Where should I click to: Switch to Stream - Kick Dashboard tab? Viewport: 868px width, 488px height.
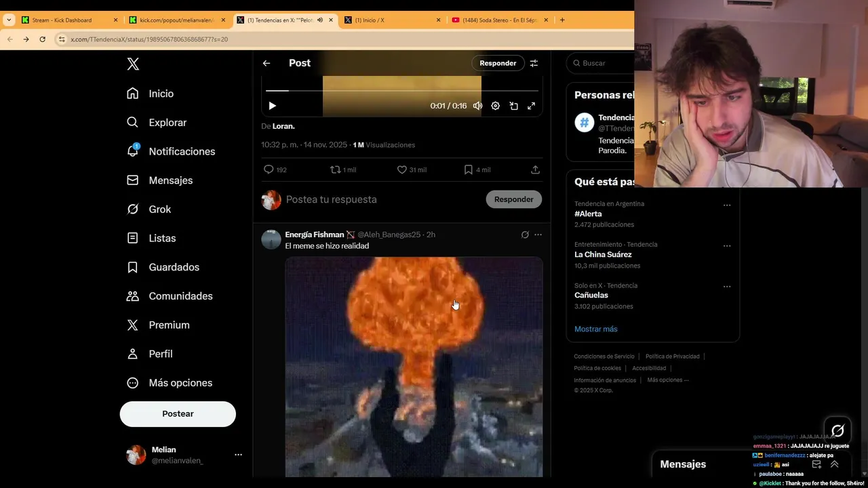pyautogui.click(x=69, y=20)
